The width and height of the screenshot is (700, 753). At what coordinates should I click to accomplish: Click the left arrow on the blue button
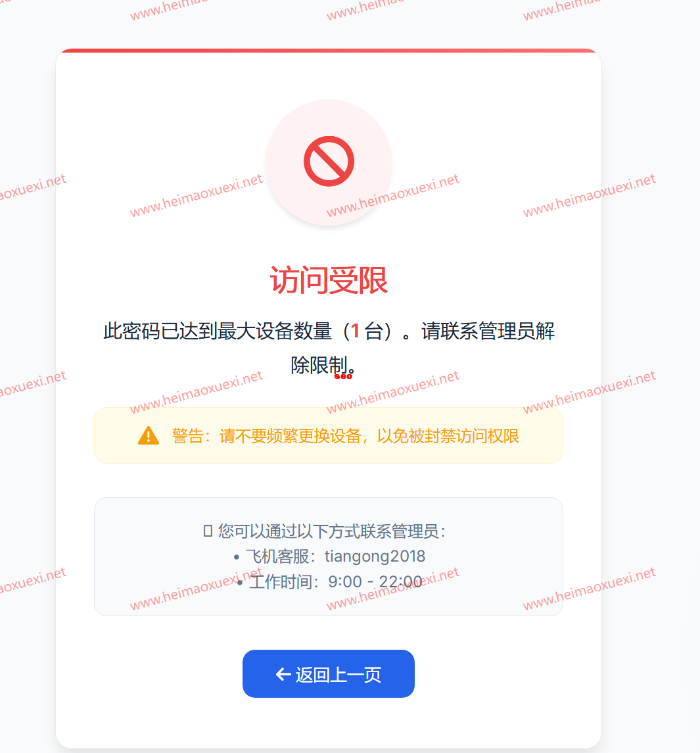click(283, 674)
